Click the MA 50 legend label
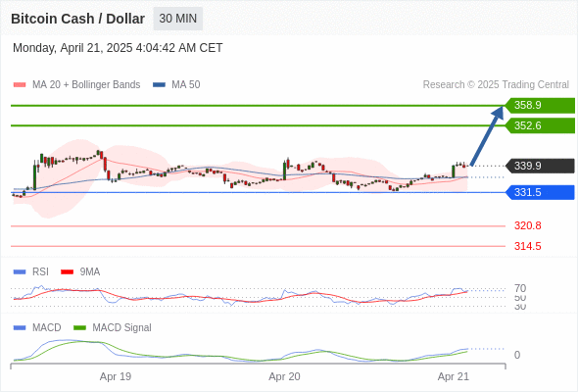 click(x=186, y=85)
